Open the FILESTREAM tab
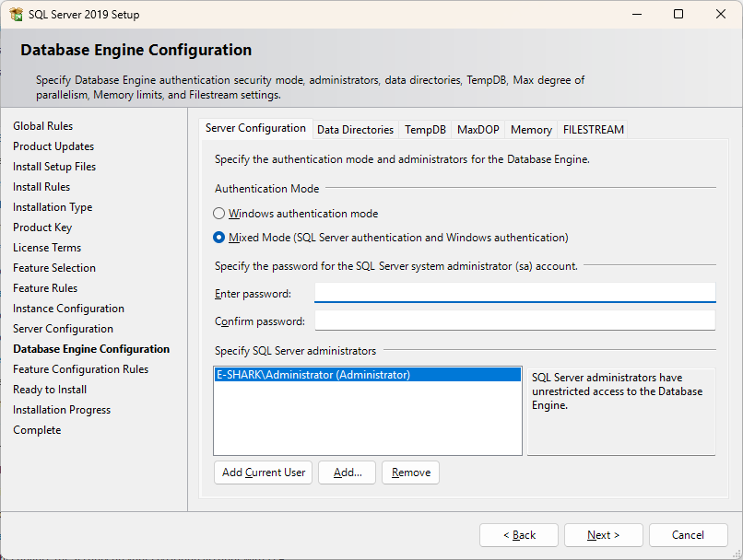743x560 pixels. click(x=593, y=130)
